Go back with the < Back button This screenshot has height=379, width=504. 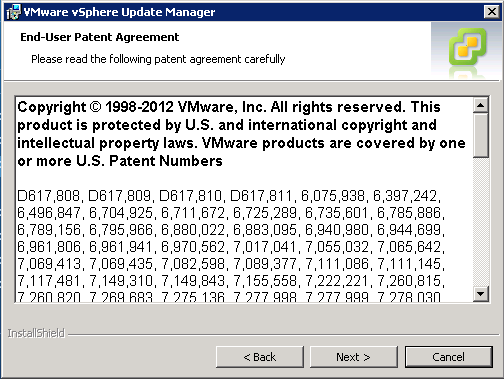pos(260,357)
